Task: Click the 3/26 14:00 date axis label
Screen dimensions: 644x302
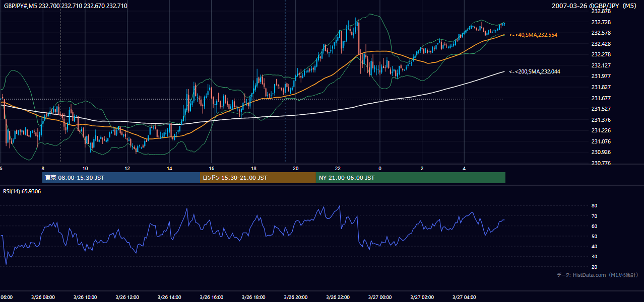Action: pyautogui.click(x=168, y=297)
